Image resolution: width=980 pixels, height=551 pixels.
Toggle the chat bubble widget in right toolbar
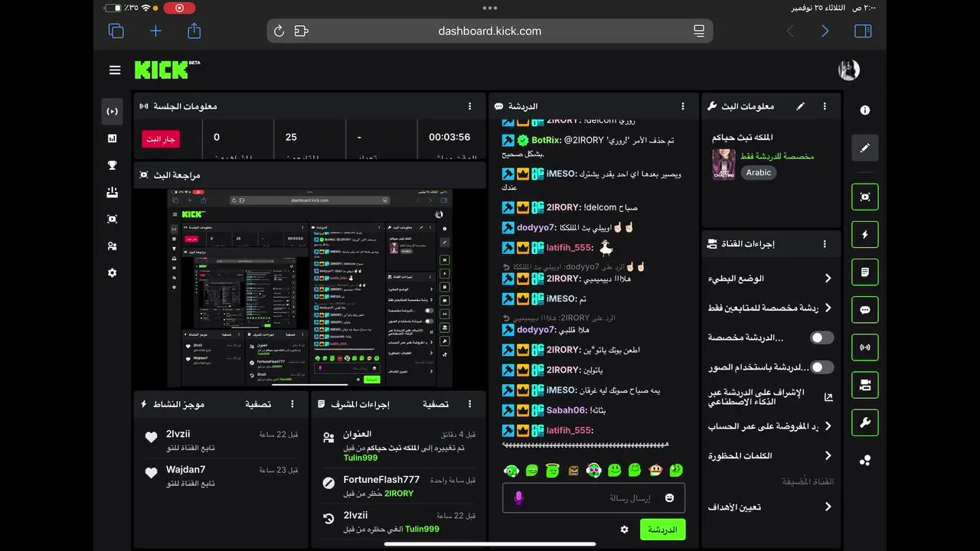click(x=865, y=310)
